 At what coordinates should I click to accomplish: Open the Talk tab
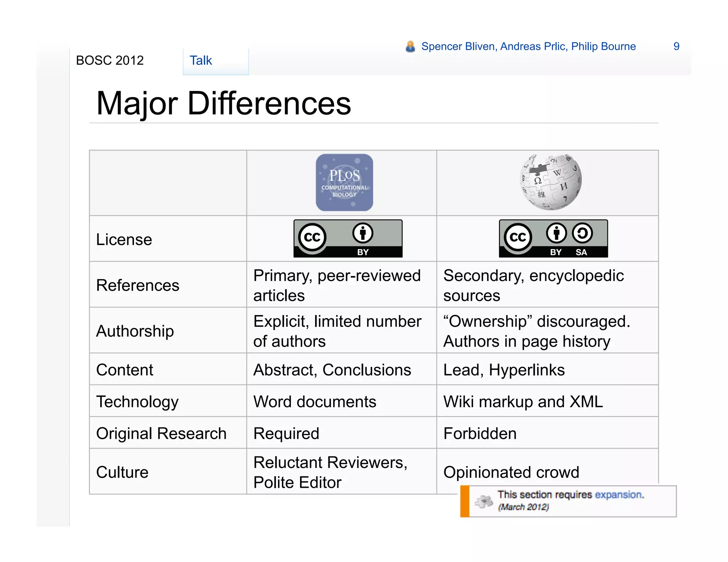coord(215,61)
